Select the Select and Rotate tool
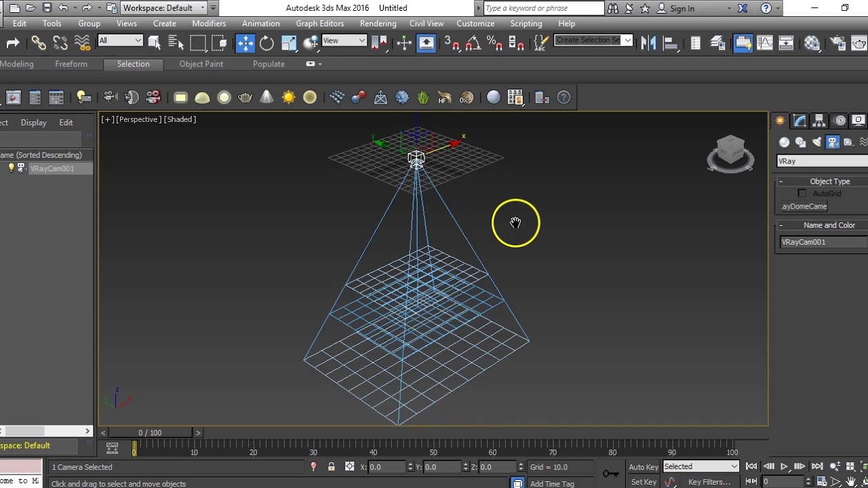The height and width of the screenshot is (488, 868). pyautogui.click(x=267, y=43)
